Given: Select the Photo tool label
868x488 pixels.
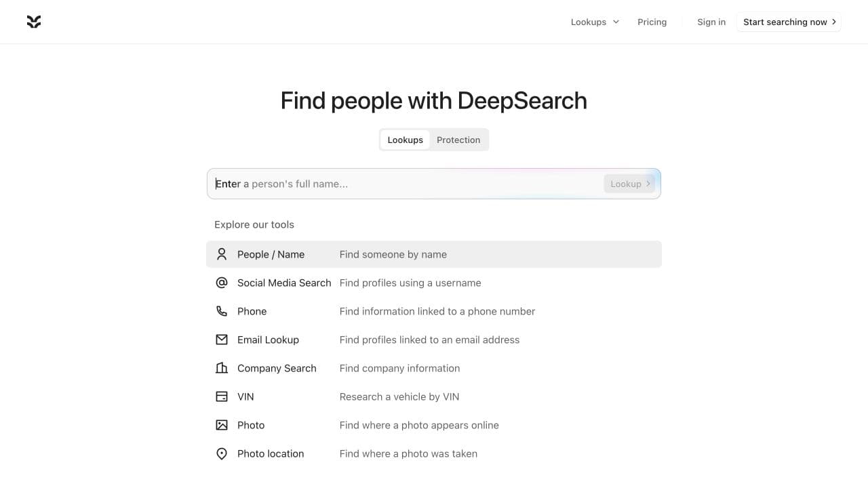Looking at the screenshot, I should (x=251, y=425).
